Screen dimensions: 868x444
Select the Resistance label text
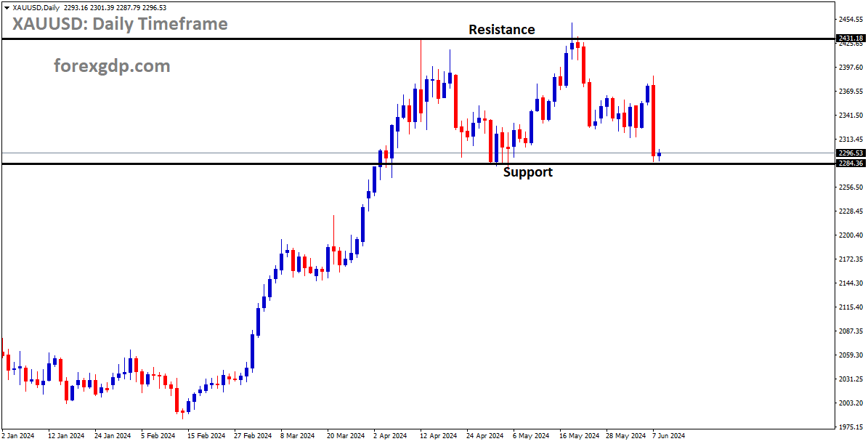[501, 30]
